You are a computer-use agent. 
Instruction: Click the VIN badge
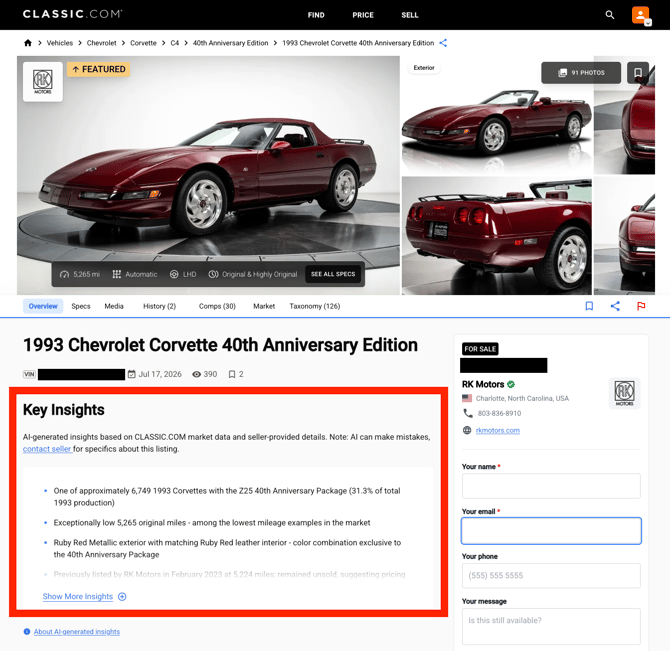(x=29, y=374)
